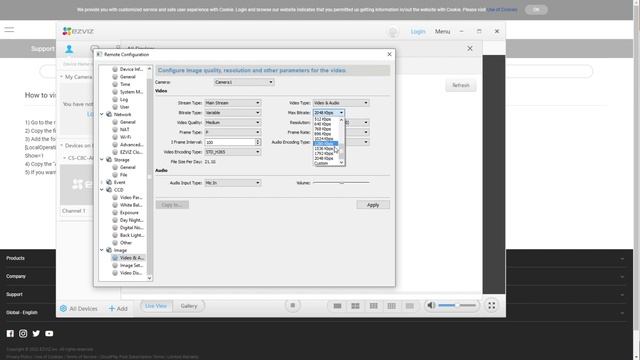Close the Max Bitrate dropdown arrow
The image size is (640, 360).
pyautogui.click(x=341, y=113)
